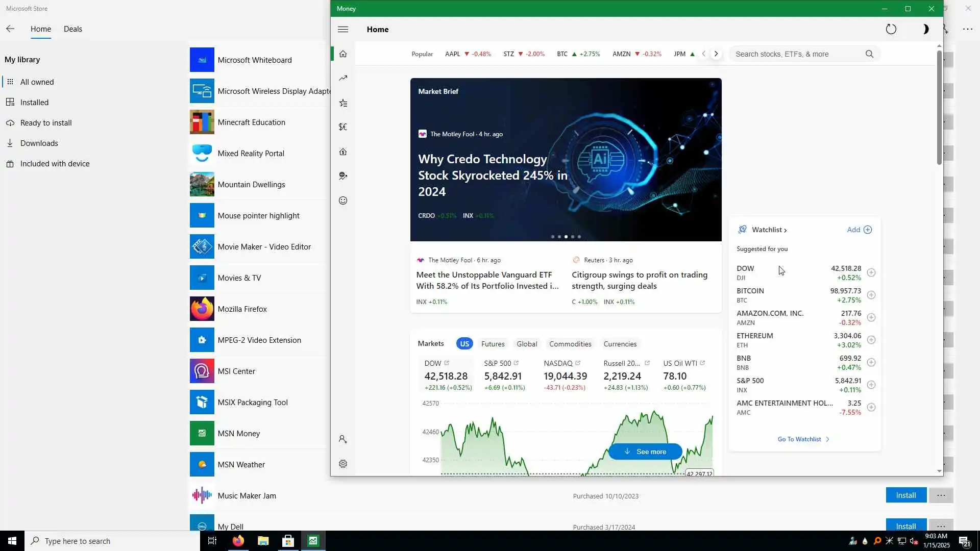The width and height of the screenshot is (980, 551).
Task: Open the Currencies converter sidebar icon
Action: tap(343, 127)
